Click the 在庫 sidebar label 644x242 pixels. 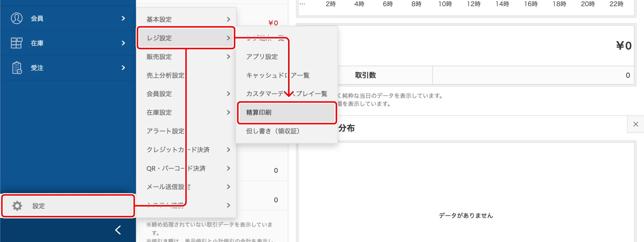coord(37,43)
